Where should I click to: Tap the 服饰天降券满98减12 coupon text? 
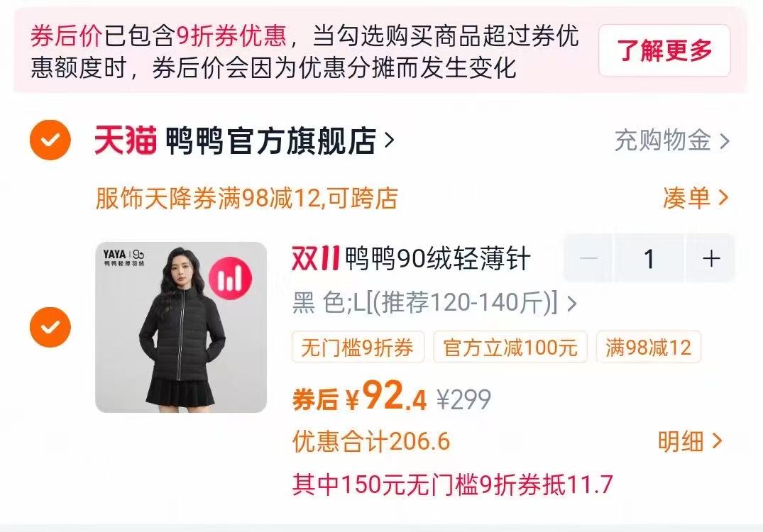[x=247, y=199]
